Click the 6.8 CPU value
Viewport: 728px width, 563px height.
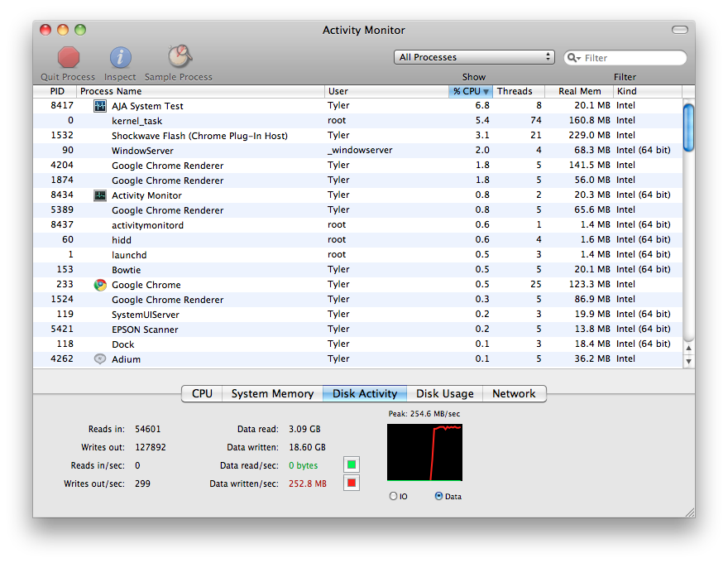(482, 105)
